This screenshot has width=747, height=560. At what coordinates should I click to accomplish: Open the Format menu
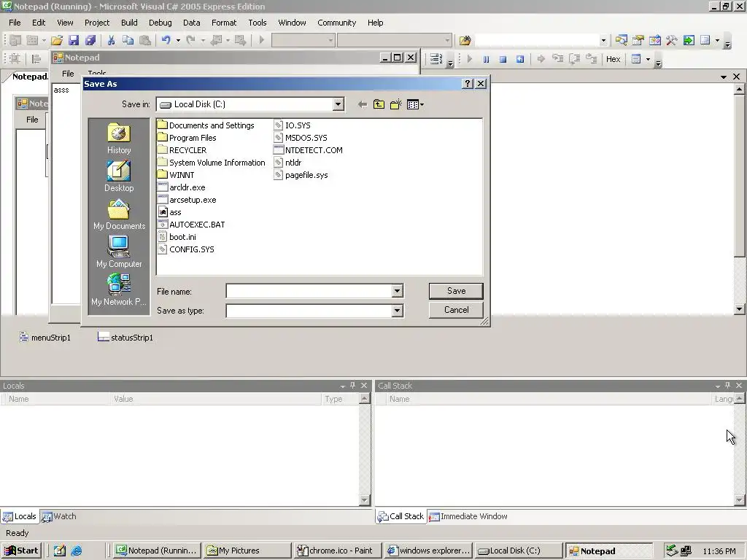pos(224,23)
